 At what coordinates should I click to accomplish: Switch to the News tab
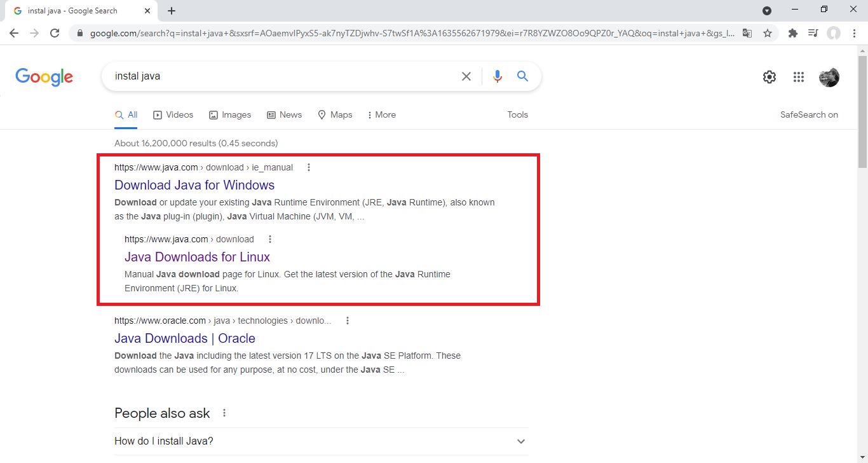coord(284,115)
